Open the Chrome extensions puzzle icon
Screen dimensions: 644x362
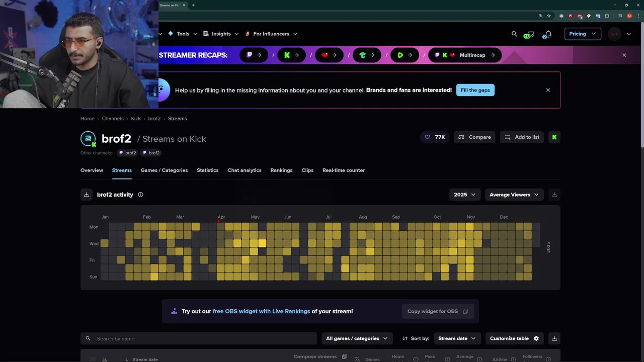click(x=607, y=16)
